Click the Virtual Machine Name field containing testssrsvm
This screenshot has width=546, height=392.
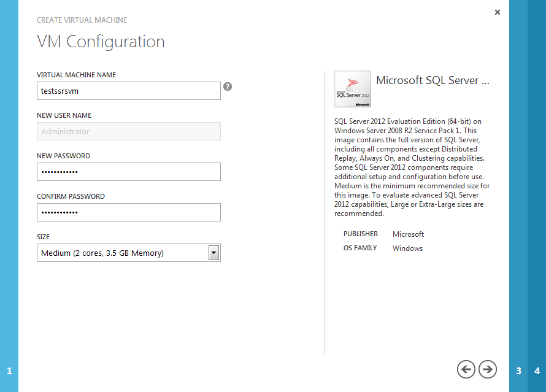pos(129,91)
